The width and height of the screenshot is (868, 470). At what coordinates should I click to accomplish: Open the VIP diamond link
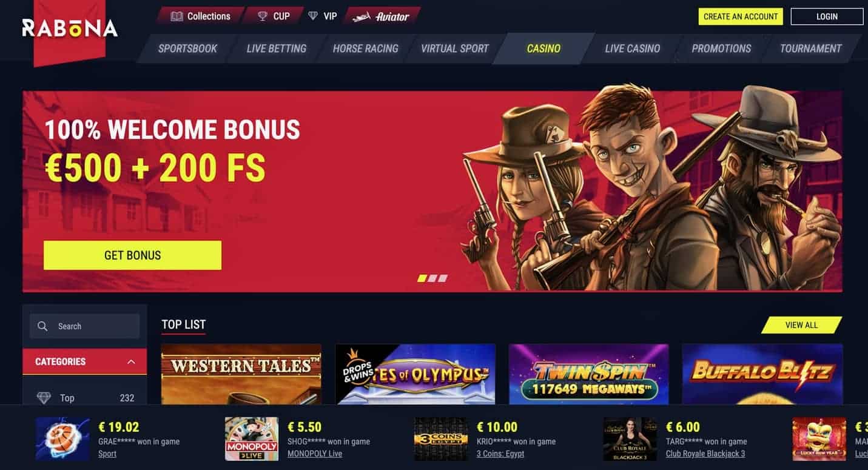pyautogui.click(x=323, y=16)
